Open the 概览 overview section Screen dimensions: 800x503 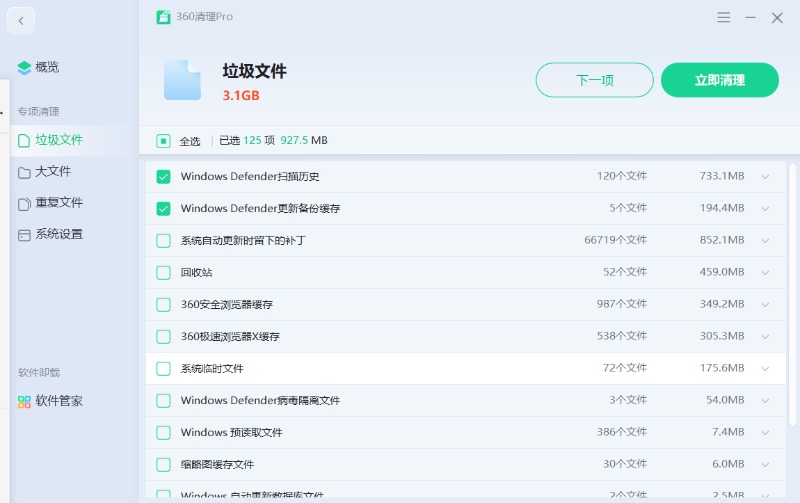(x=47, y=67)
